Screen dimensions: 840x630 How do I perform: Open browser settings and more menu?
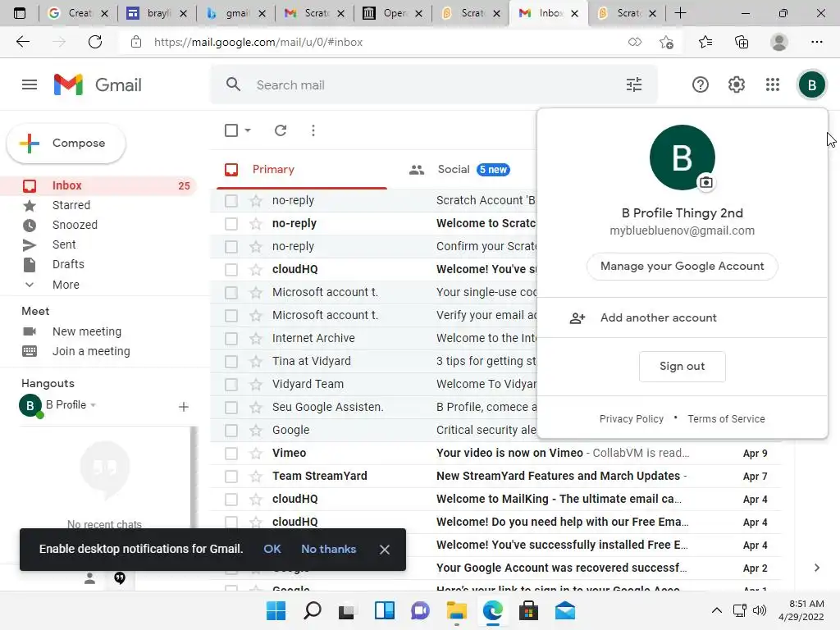pos(816,42)
